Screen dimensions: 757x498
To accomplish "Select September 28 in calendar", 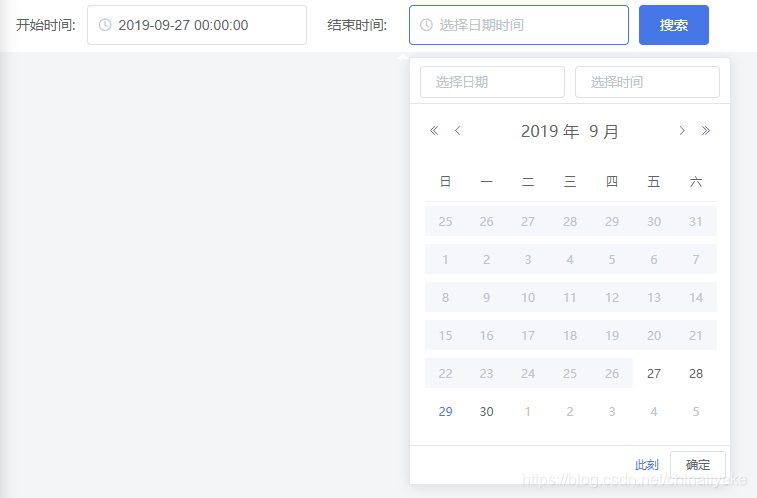I will tap(696, 374).
